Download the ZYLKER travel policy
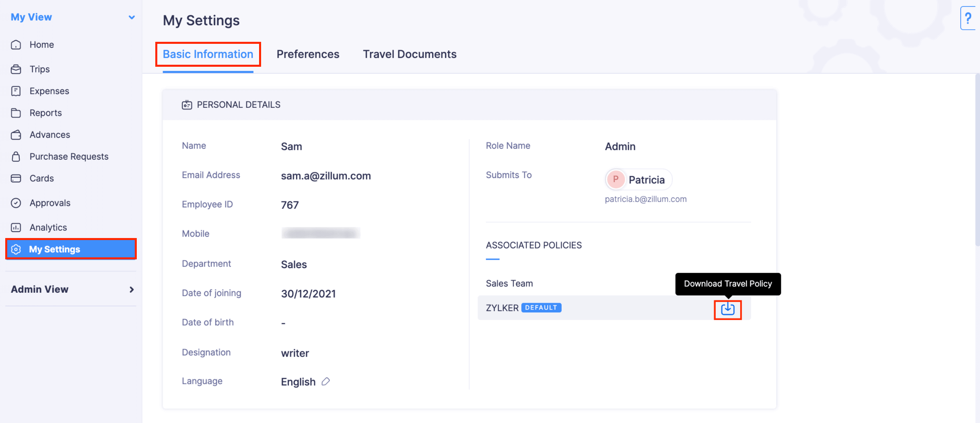The image size is (980, 423). click(728, 310)
